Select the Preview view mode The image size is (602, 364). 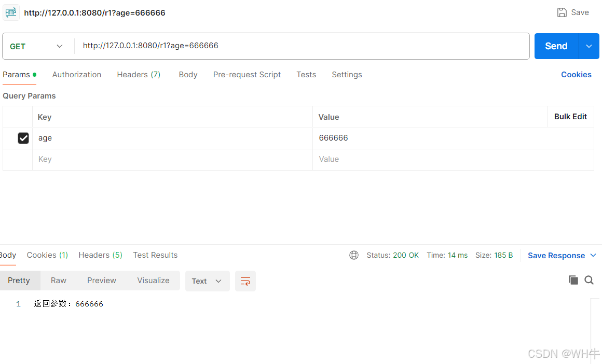click(101, 281)
